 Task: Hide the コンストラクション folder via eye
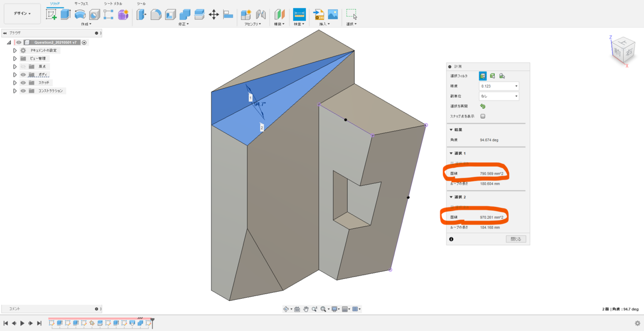coord(23,91)
